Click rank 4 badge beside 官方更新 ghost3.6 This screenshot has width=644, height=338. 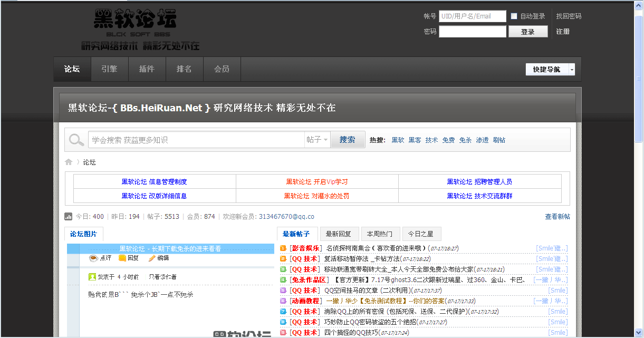283,279
